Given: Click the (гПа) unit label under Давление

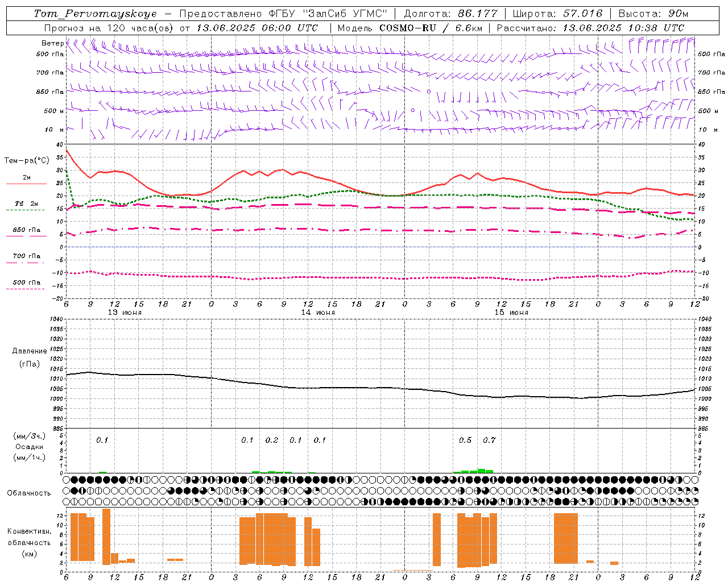Looking at the screenshot, I should coord(30,364).
